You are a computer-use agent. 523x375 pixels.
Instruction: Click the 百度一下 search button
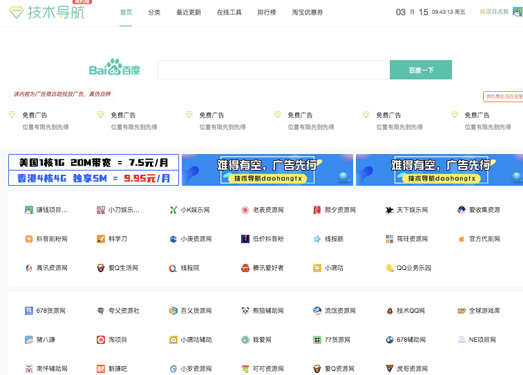coord(421,70)
